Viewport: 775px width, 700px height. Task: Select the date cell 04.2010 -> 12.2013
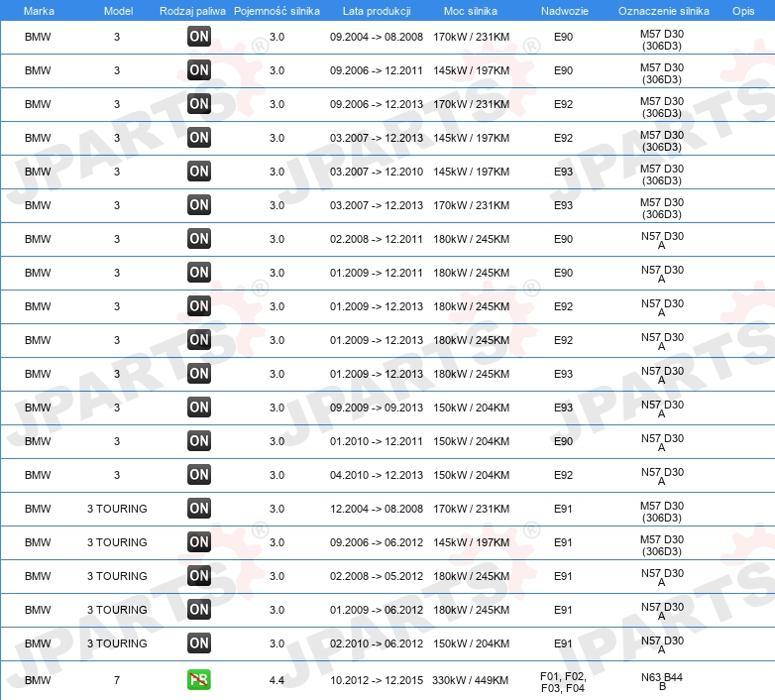click(377, 475)
